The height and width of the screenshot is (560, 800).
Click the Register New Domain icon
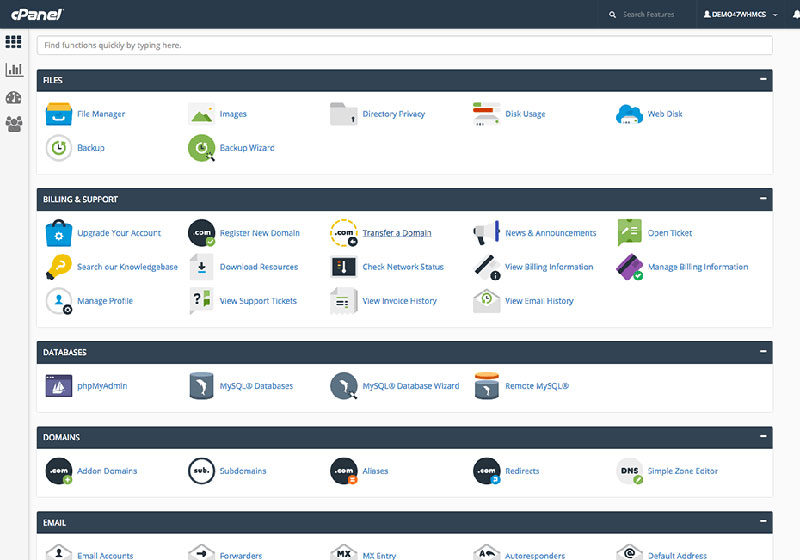point(202,233)
